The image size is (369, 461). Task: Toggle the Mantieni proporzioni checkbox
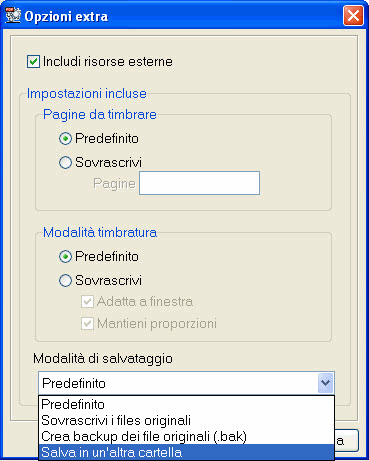pos(87,324)
